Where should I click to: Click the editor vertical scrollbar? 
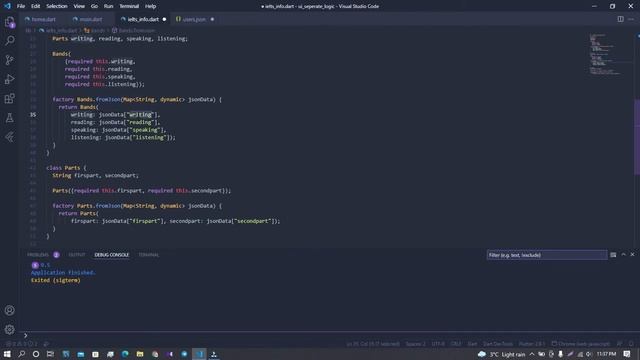click(x=636, y=136)
